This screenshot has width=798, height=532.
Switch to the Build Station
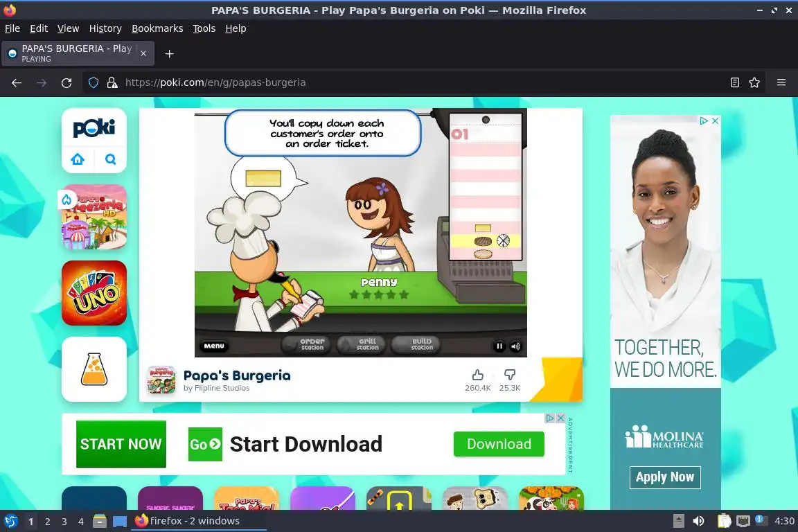pyautogui.click(x=416, y=345)
